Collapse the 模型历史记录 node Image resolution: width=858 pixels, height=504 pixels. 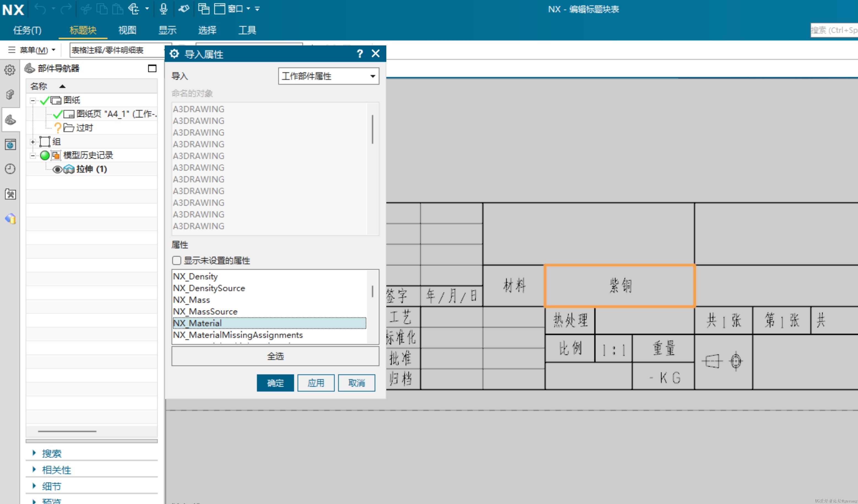click(33, 156)
